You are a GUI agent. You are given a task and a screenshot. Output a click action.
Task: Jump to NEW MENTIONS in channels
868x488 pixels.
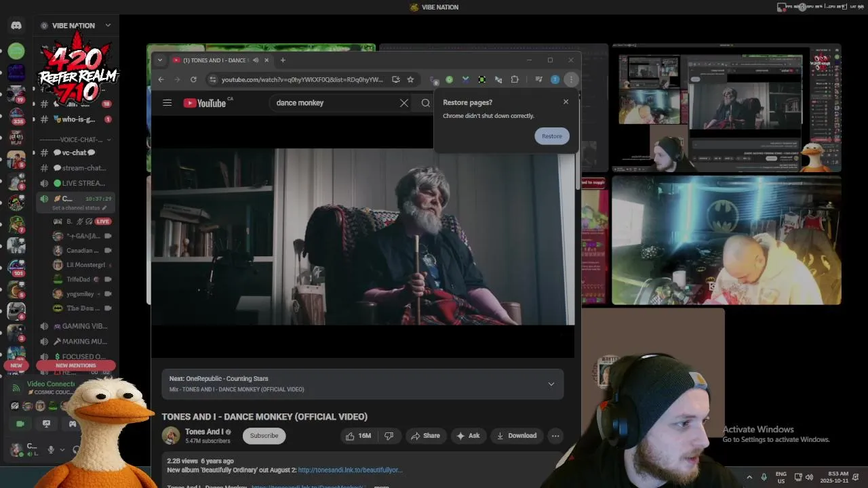75,365
